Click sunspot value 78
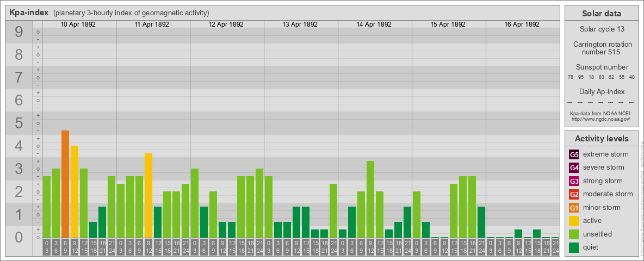Image resolution: width=644 pixels, height=261 pixels. [x=571, y=77]
